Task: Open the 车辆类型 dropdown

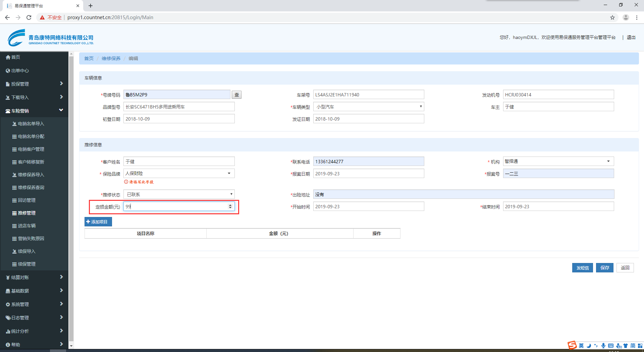Action: (368, 107)
